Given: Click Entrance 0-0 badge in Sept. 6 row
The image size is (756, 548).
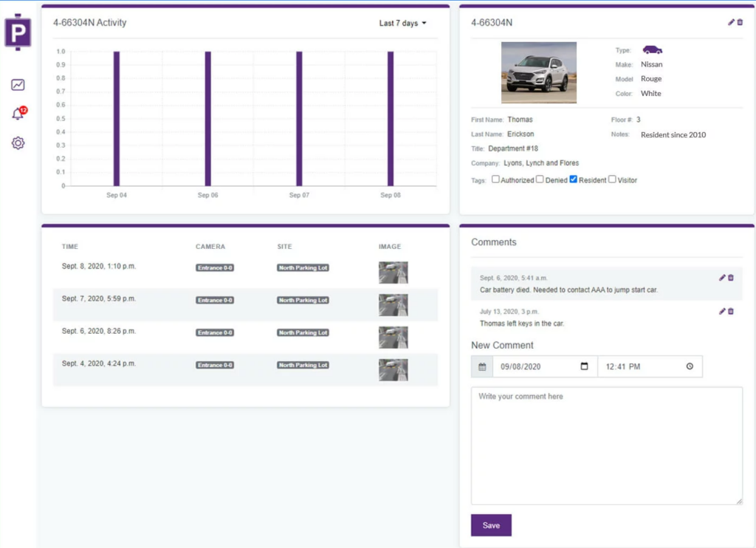Looking at the screenshot, I should (x=215, y=332).
